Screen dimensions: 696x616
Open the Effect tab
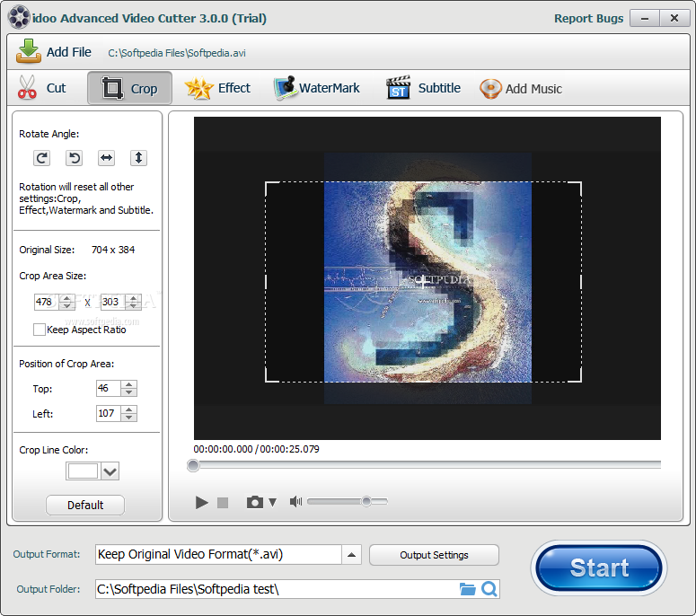tap(218, 88)
